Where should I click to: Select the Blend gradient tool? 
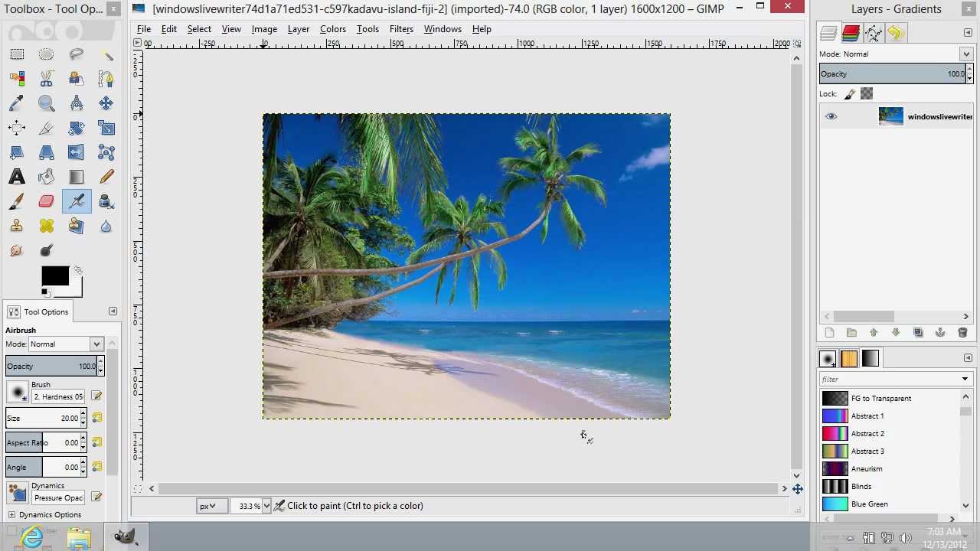coord(76,177)
